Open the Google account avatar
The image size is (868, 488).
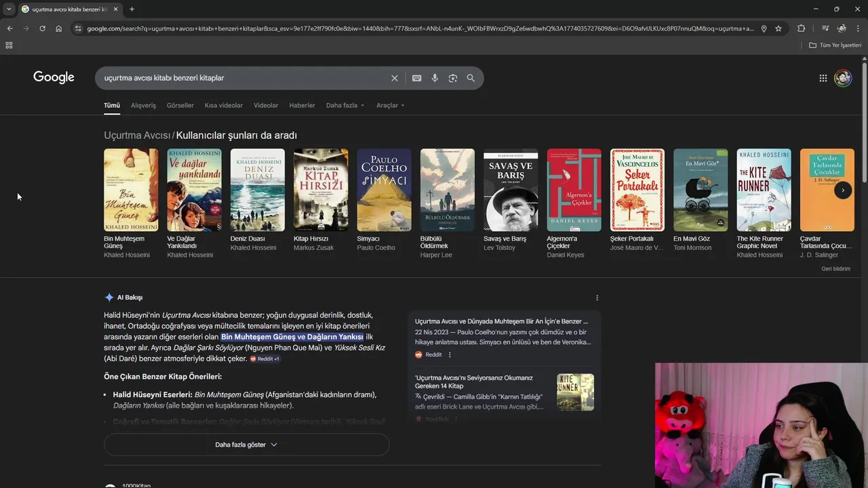[x=843, y=78]
